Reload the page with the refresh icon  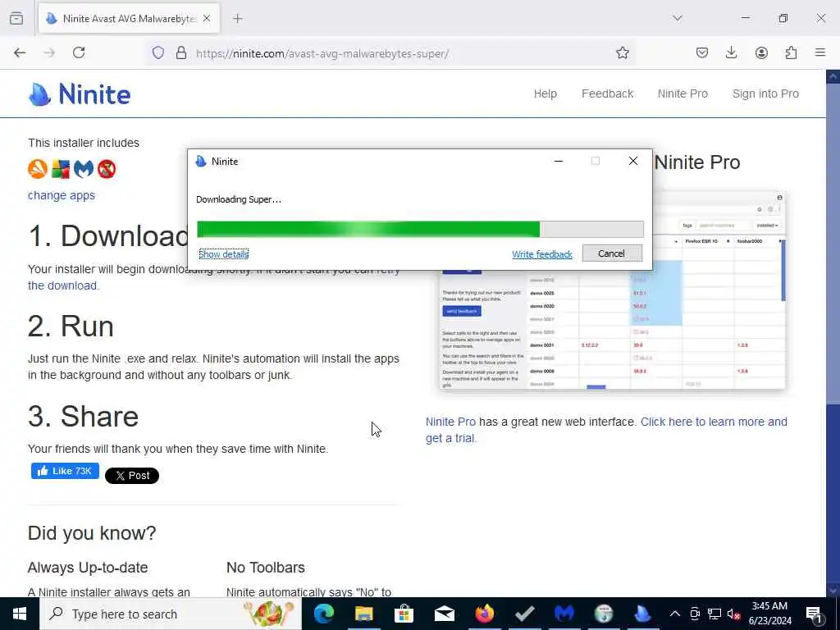[79, 52]
